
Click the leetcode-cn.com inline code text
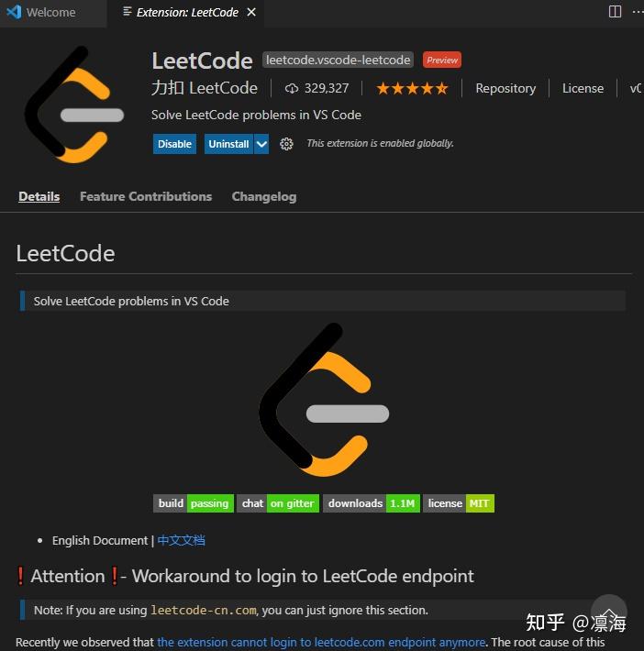pos(204,610)
